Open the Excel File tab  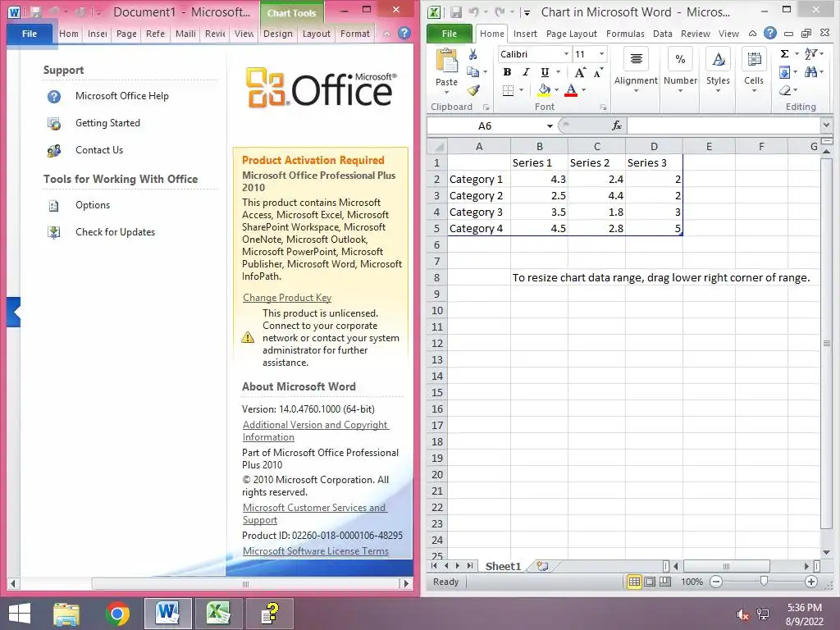[450, 34]
